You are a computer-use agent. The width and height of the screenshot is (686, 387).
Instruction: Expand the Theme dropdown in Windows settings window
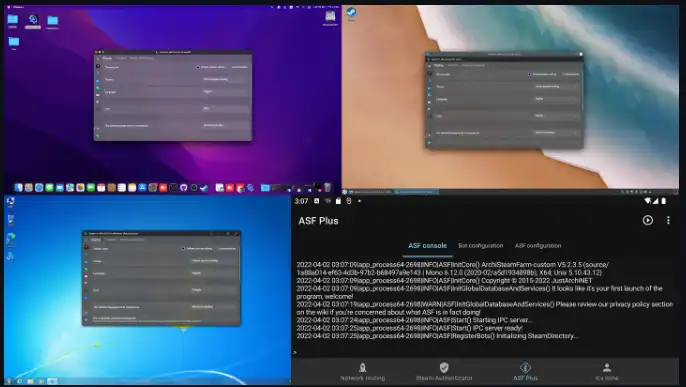coord(214,261)
